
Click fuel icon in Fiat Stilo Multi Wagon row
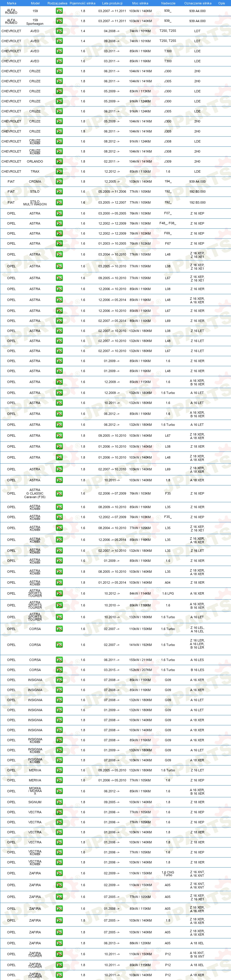[x=59, y=202]
